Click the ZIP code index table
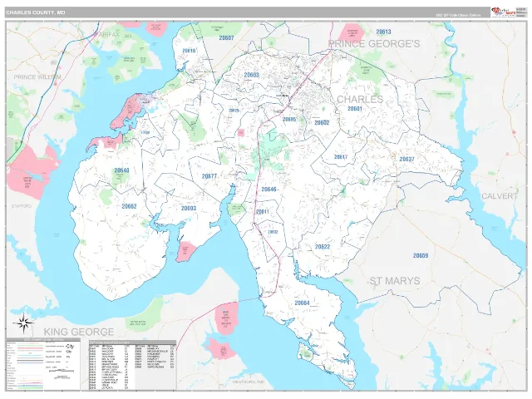 point(132,365)
